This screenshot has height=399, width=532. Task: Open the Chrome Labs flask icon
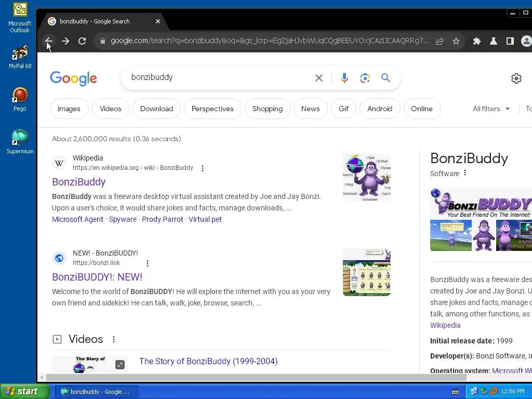click(x=494, y=41)
